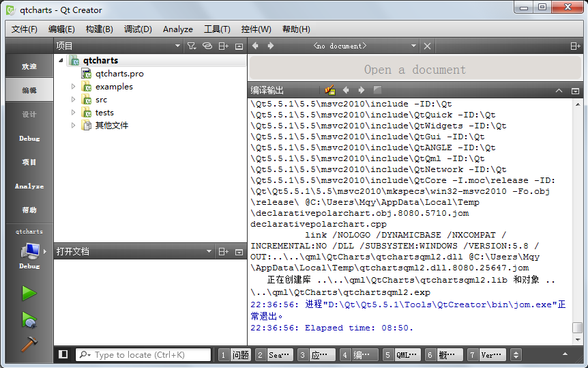Open the 控件(W) menu

tap(256, 29)
